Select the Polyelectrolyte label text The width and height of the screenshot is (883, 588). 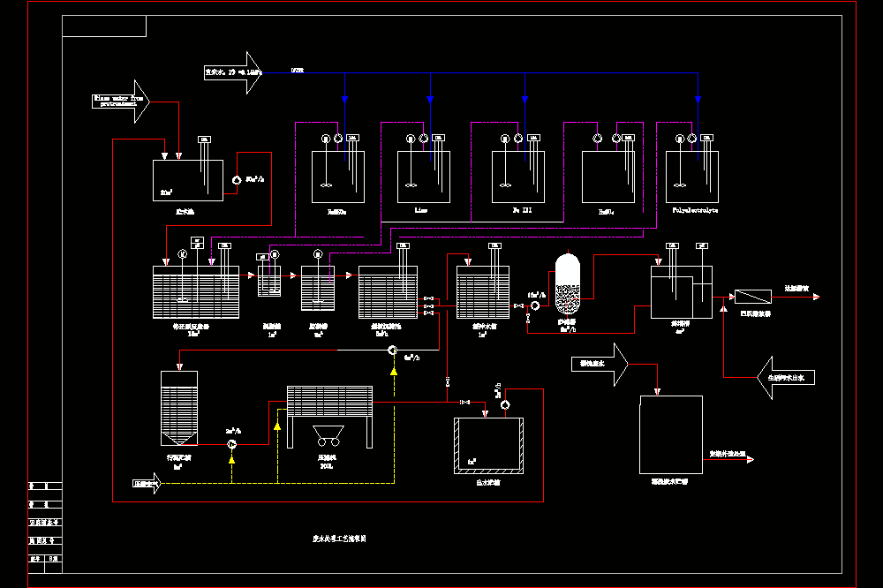pos(695,210)
